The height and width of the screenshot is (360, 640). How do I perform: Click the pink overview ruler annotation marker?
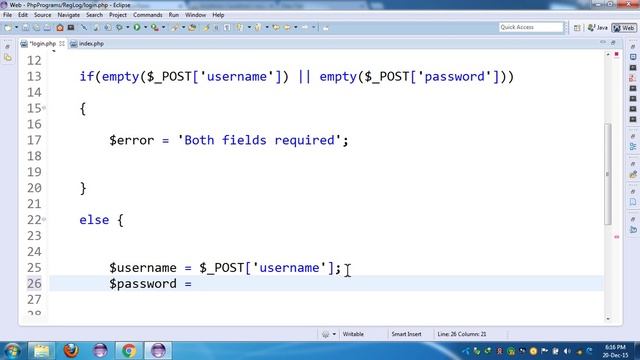click(x=617, y=237)
